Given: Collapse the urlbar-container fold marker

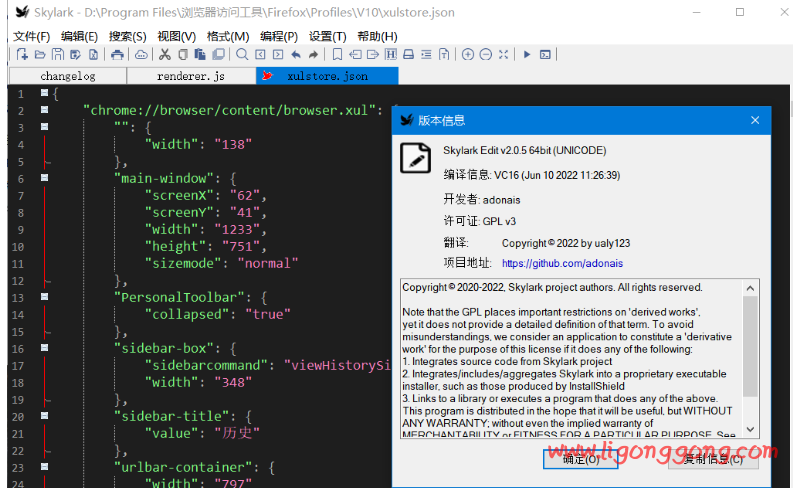Looking at the screenshot, I should 45,466.
